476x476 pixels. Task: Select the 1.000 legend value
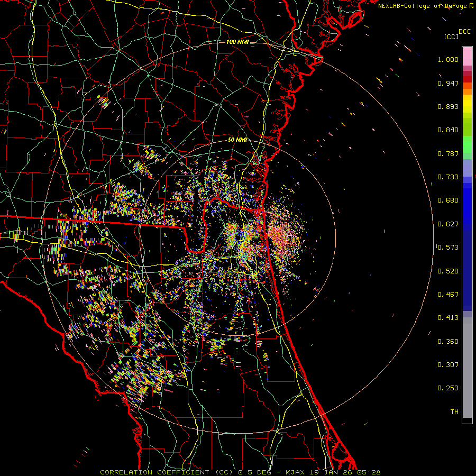[x=448, y=59]
